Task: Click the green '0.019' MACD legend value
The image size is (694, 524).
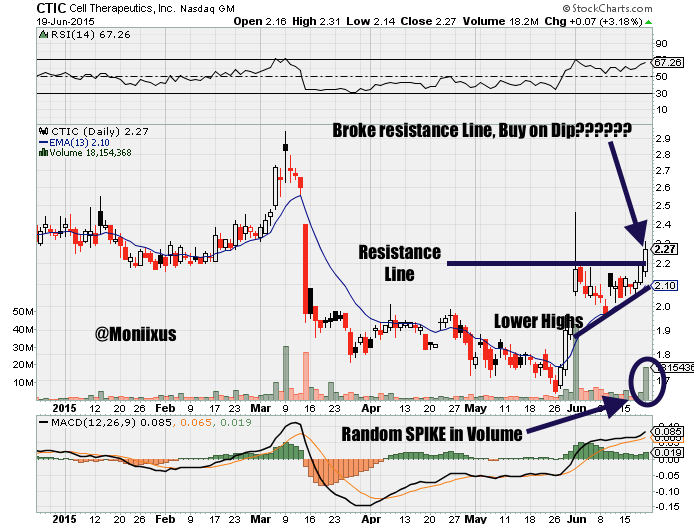Action: pos(235,423)
